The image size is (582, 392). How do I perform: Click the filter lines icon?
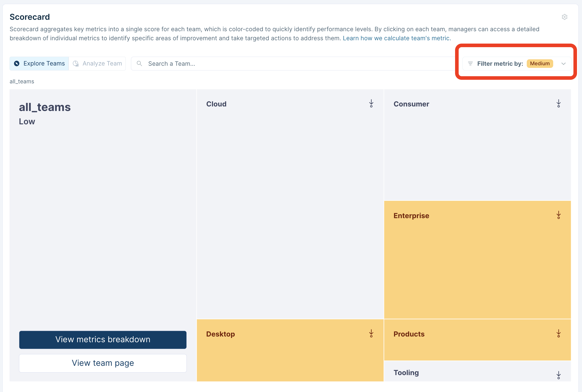click(470, 64)
